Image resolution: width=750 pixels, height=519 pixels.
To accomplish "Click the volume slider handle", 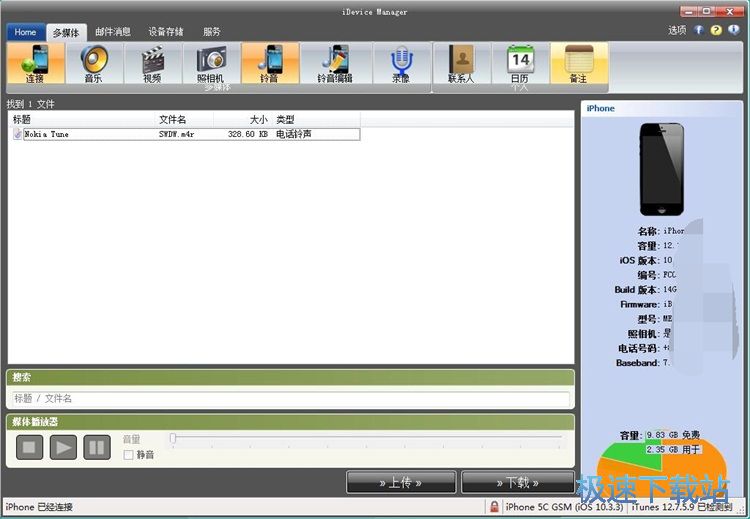I will click(x=173, y=437).
